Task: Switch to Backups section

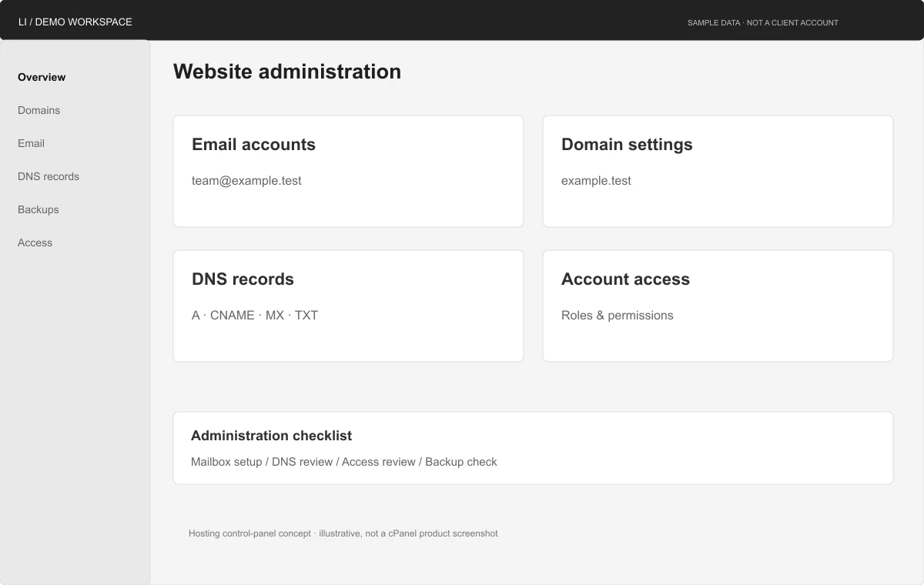Action: (x=38, y=209)
